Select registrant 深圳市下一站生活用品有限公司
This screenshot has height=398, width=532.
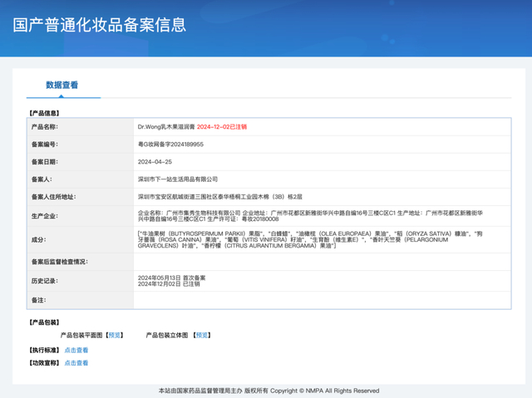(x=178, y=179)
